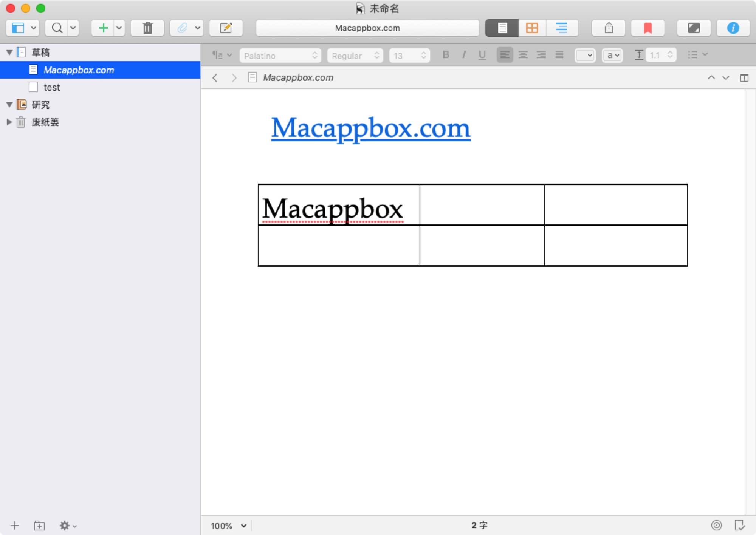Justify text alignment

tap(559, 55)
